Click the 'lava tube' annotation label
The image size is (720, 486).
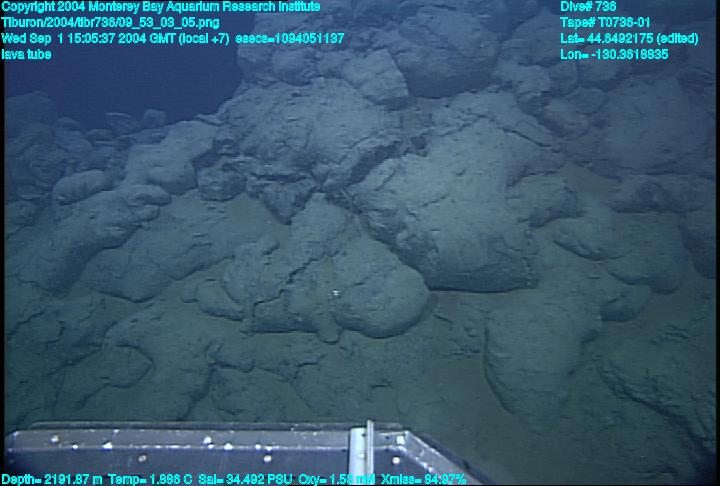pos(26,54)
